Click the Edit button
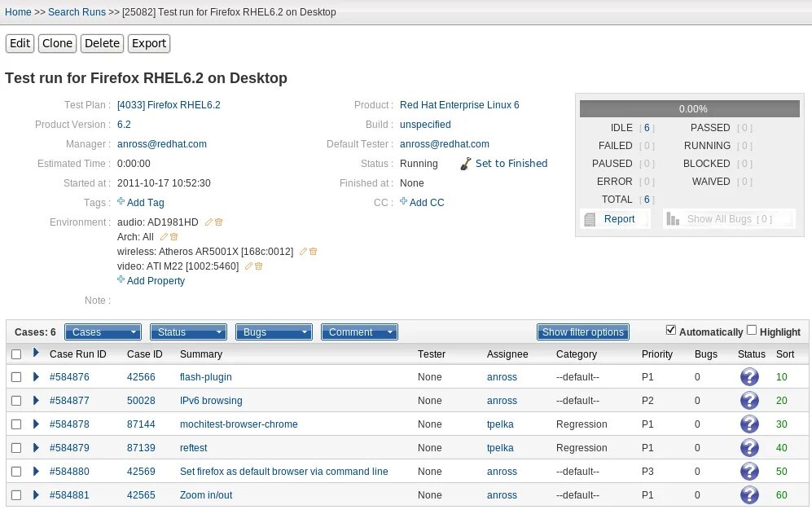Image resolution: width=812 pixels, height=514 pixels. click(20, 43)
